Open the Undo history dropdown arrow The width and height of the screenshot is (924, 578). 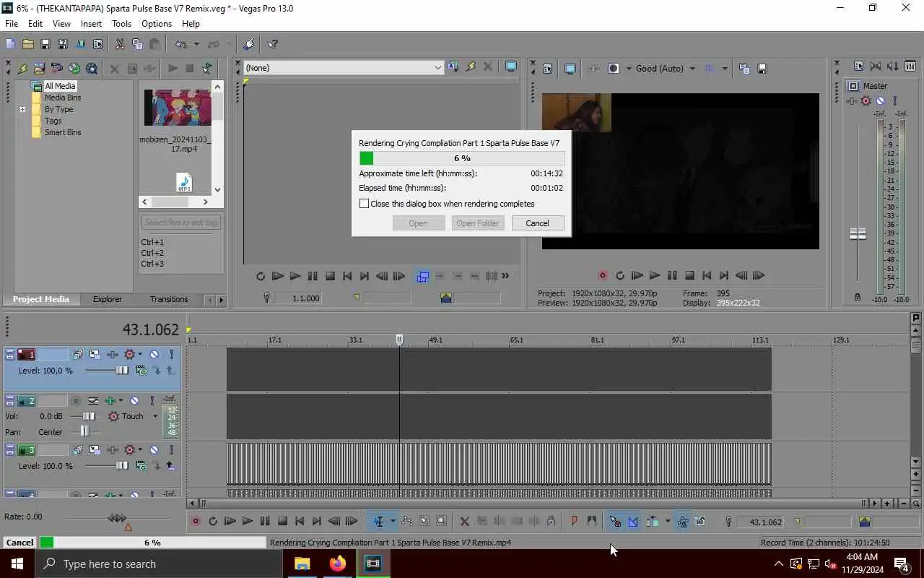pos(196,44)
